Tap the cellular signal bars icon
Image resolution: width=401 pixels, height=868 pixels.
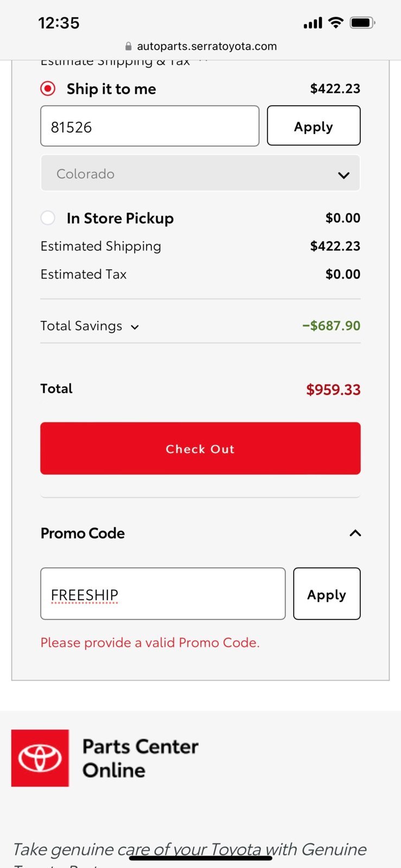point(313,23)
